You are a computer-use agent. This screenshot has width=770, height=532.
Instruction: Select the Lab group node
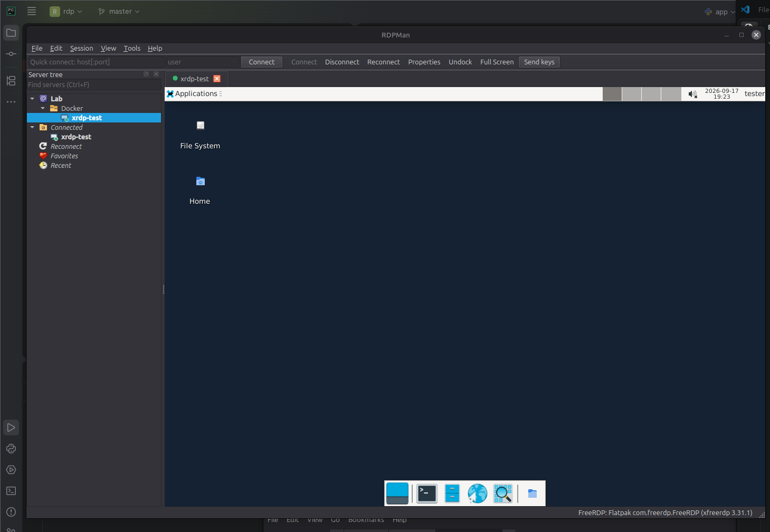click(56, 99)
